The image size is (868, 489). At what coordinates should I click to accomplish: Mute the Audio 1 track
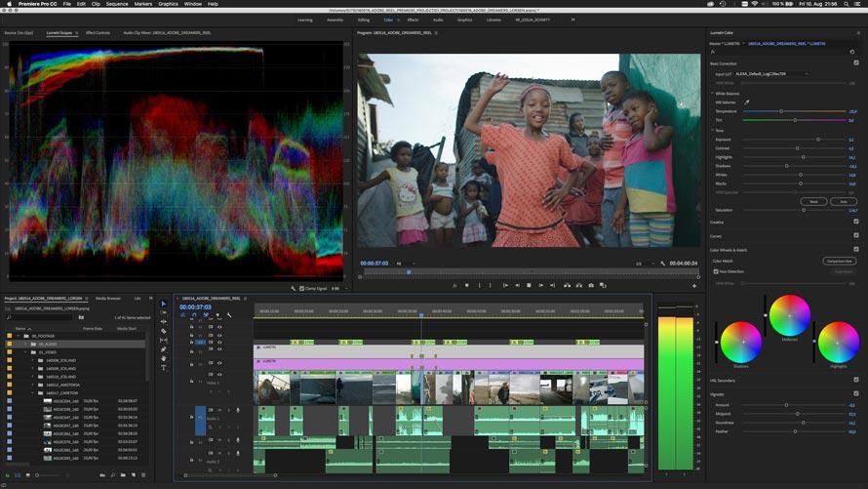tap(219, 410)
